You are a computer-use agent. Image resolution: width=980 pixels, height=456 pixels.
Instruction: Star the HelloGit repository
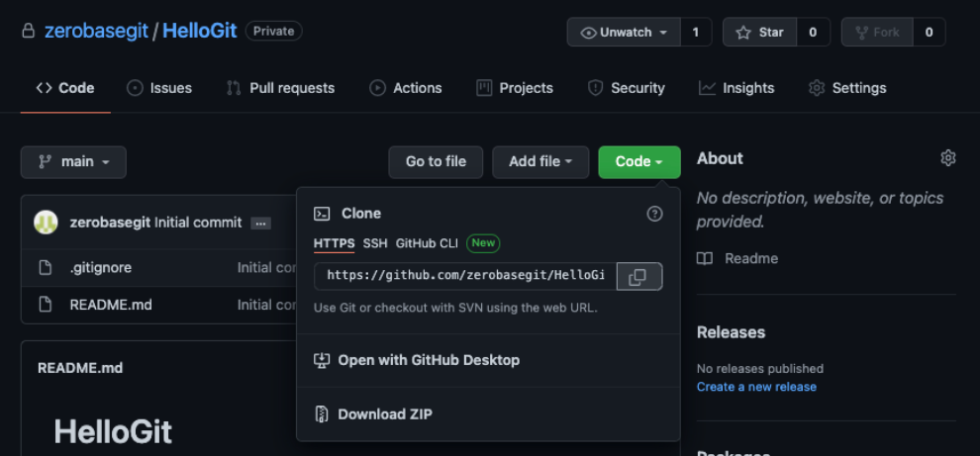[759, 32]
